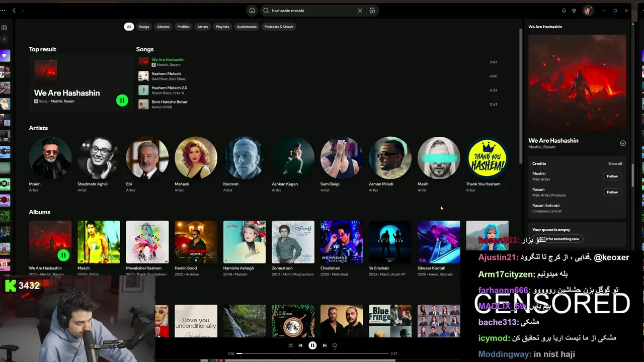Open artist Thank You Hashem
This screenshot has height=362, width=644.
point(487,158)
